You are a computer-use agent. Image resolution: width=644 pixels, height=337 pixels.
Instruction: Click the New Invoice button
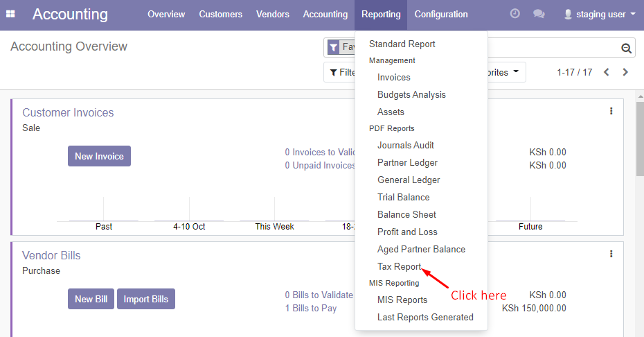100,156
